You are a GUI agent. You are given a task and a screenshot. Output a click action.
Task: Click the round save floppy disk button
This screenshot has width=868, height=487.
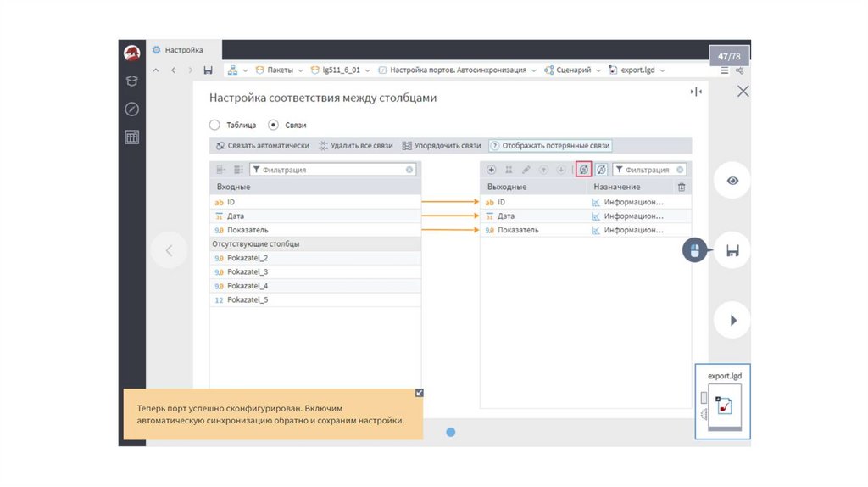[732, 251]
